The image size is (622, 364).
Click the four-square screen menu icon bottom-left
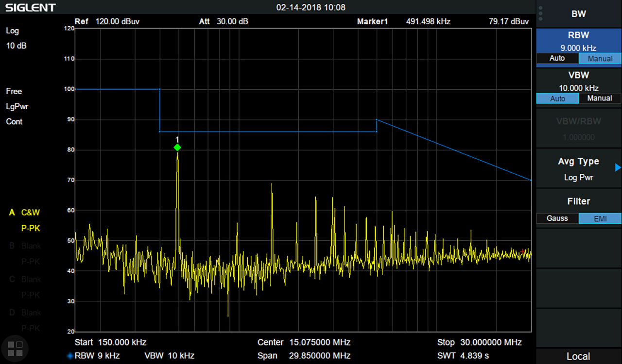pos(15,348)
